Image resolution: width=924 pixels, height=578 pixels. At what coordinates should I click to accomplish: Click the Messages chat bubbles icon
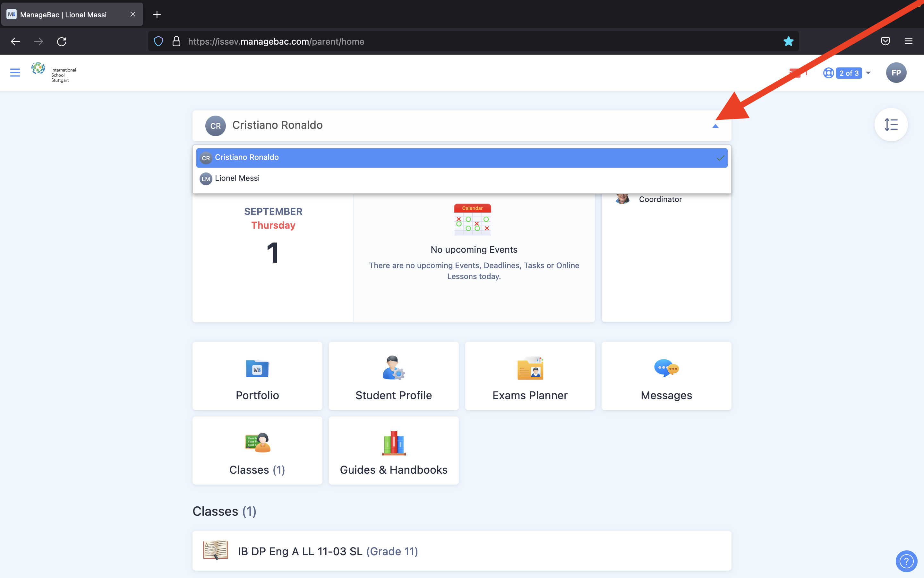point(666,368)
